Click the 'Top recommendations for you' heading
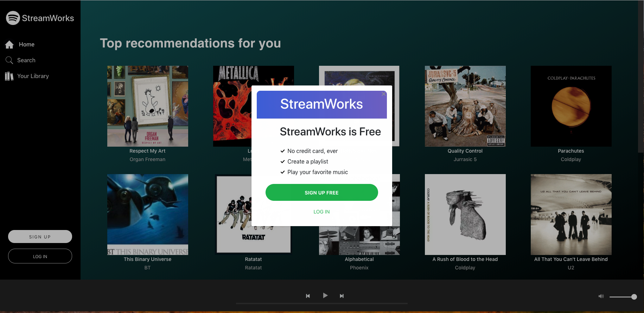The height and width of the screenshot is (313, 644). pyautogui.click(x=190, y=43)
